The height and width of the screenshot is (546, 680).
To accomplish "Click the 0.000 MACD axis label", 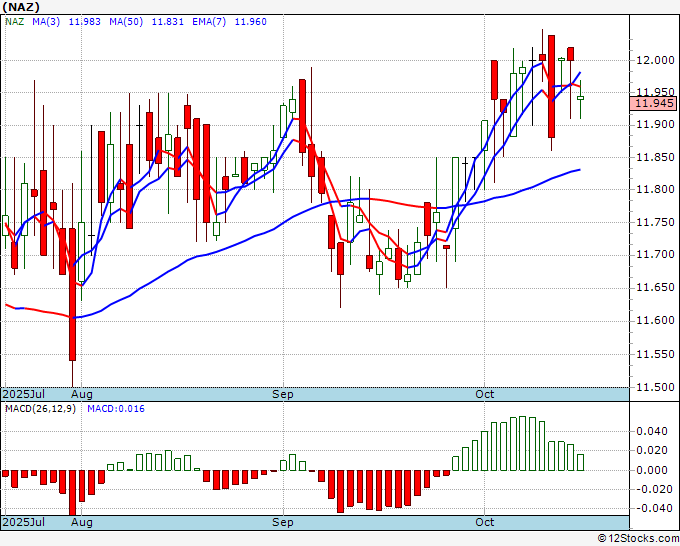I will pyautogui.click(x=651, y=470).
